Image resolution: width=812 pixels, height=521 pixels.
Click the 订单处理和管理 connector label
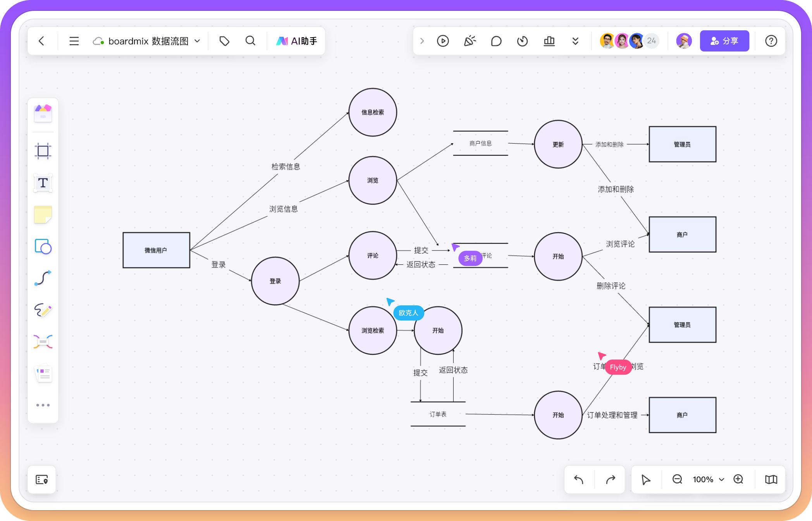(612, 415)
